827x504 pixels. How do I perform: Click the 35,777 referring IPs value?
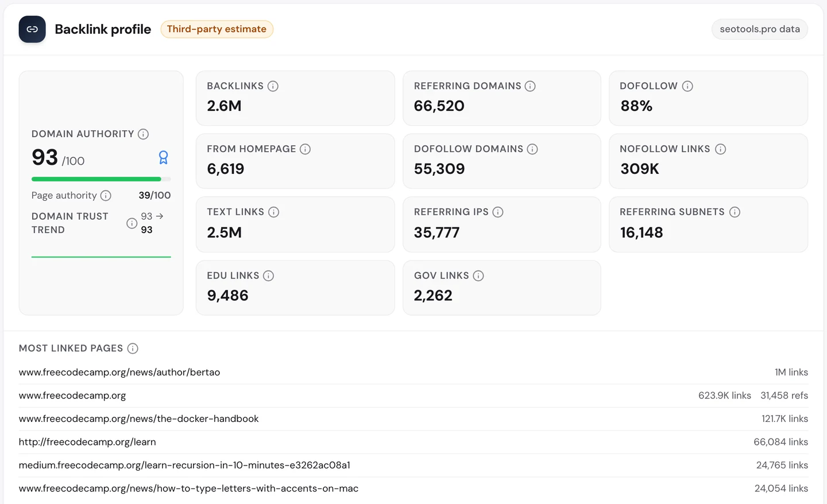pyautogui.click(x=437, y=232)
